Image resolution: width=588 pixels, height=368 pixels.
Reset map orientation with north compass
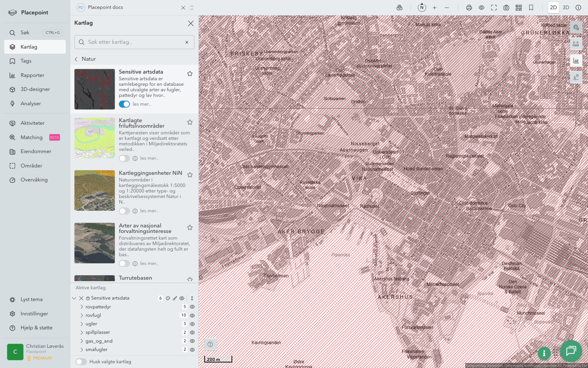(x=422, y=7)
